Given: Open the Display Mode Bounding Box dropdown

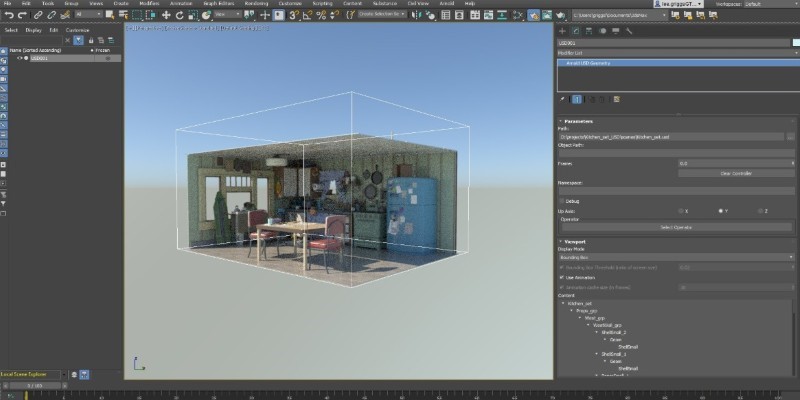Looking at the screenshot, I should (676, 258).
